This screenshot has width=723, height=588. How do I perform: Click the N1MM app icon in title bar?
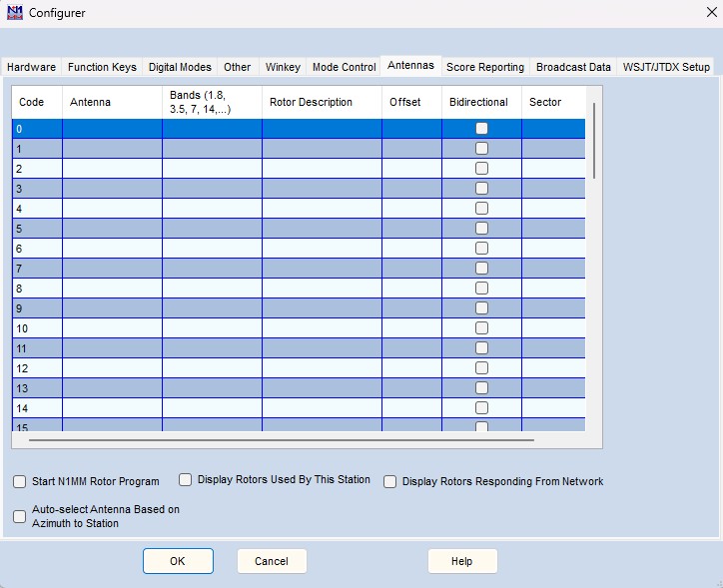[x=14, y=13]
